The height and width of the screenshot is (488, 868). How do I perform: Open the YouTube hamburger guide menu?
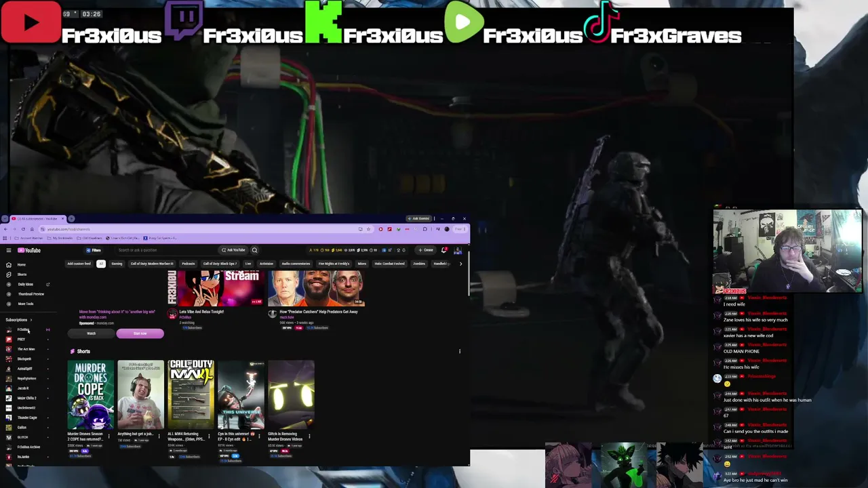pyautogui.click(x=9, y=250)
